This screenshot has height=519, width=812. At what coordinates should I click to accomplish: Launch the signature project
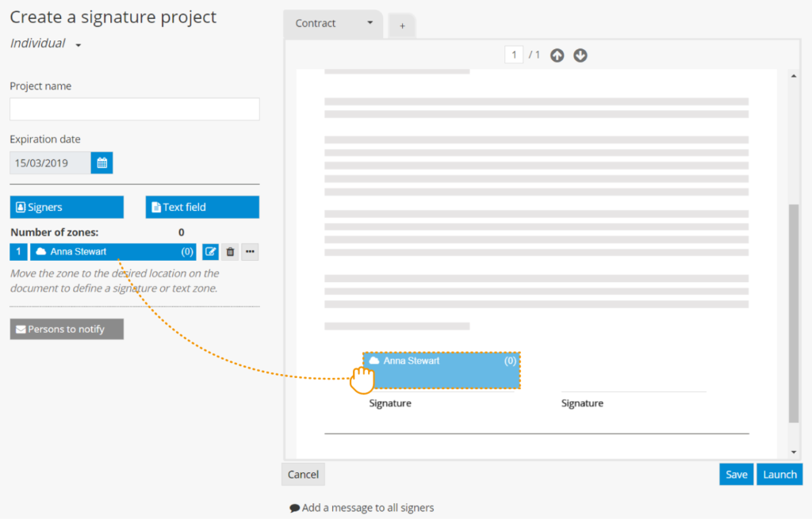tap(779, 474)
